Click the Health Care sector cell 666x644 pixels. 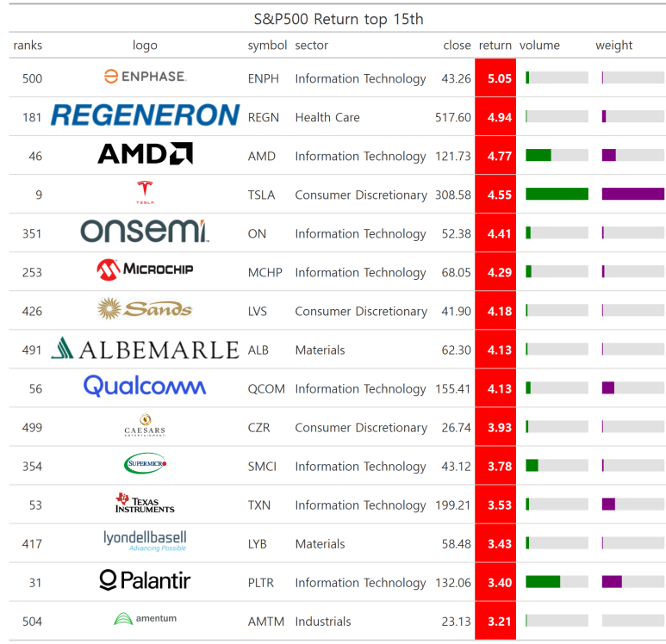click(327, 117)
